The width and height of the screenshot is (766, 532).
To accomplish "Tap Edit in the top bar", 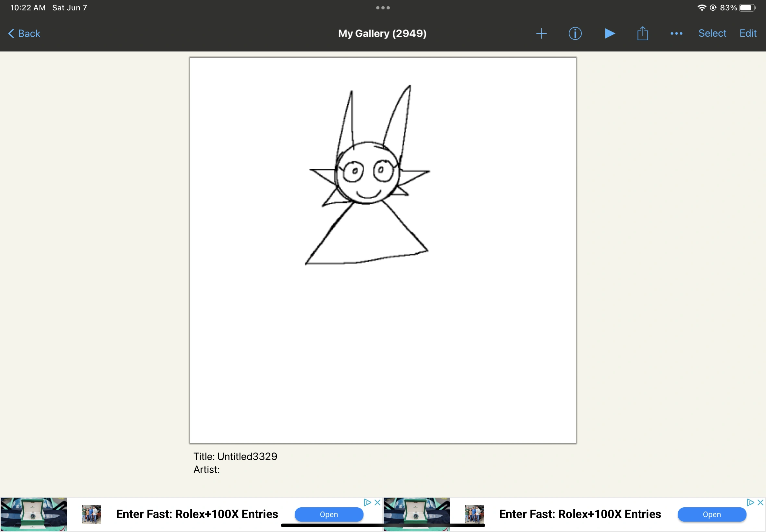I will 747,33.
